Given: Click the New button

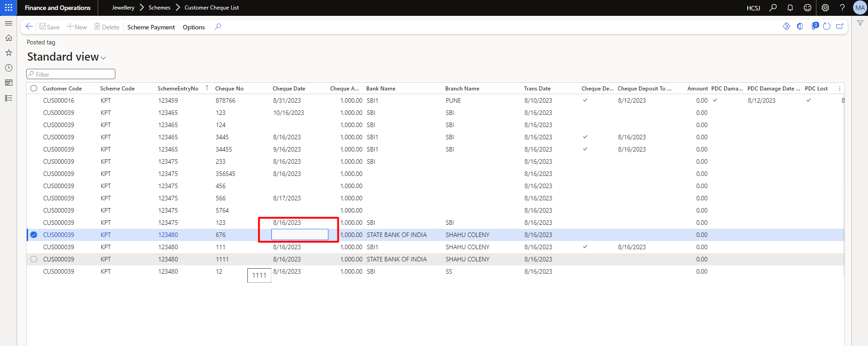Looking at the screenshot, I should (x=77, y=27).
